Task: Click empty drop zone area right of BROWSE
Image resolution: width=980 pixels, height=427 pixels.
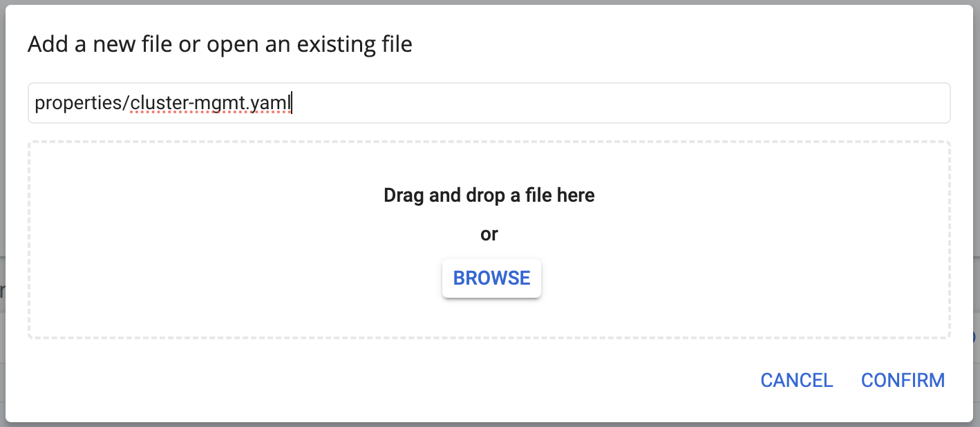Action: [745, 278]
